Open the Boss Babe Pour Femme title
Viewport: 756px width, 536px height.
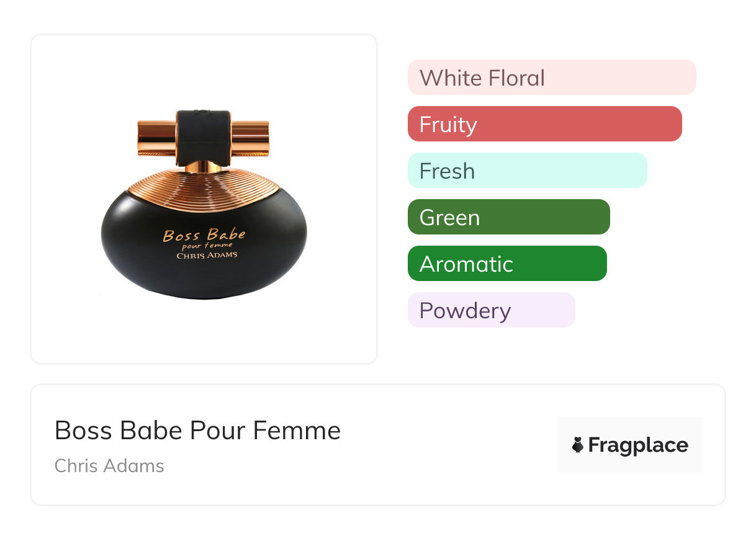(197, 431)
